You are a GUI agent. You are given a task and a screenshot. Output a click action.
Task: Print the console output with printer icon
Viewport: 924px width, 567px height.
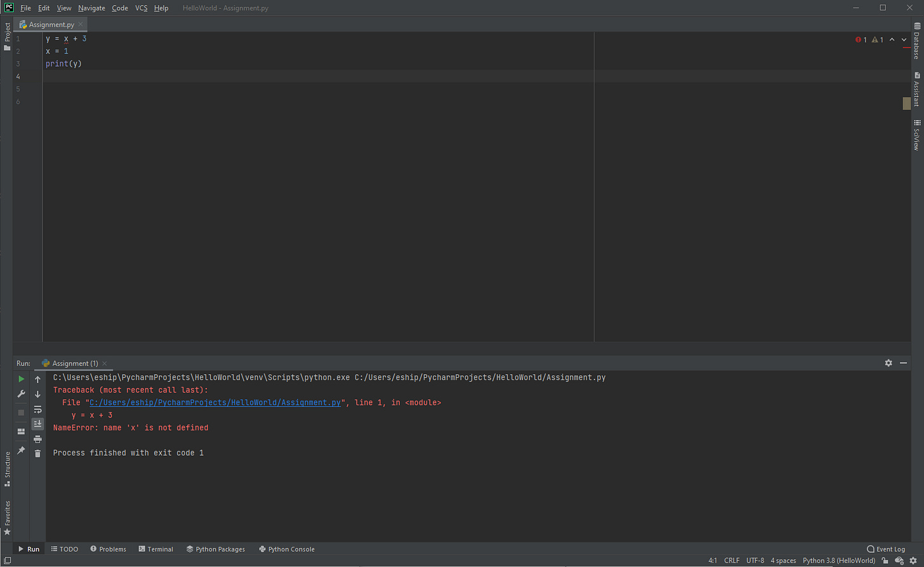click(37, 439)
